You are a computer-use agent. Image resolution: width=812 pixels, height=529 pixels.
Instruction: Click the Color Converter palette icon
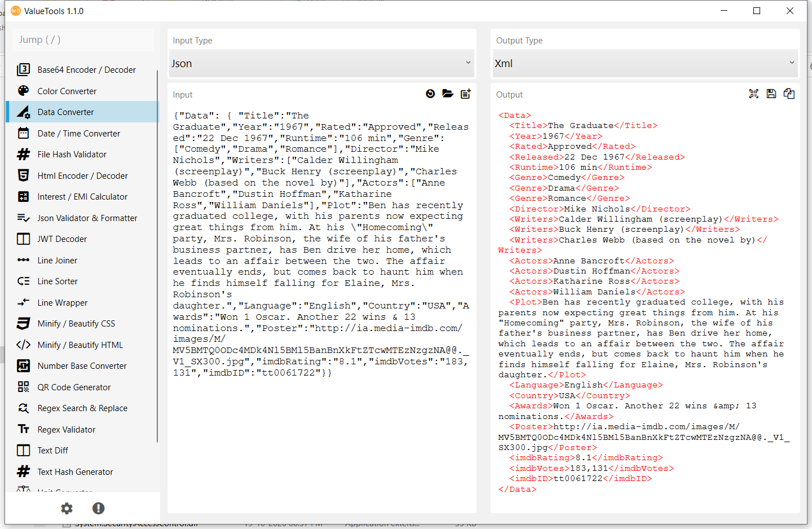tap(23, 91)
